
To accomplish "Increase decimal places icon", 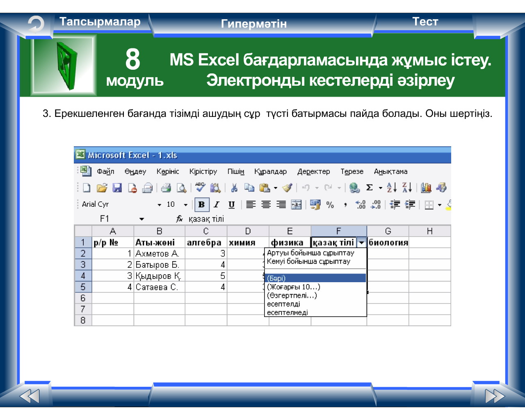I will tap(361, 205).
